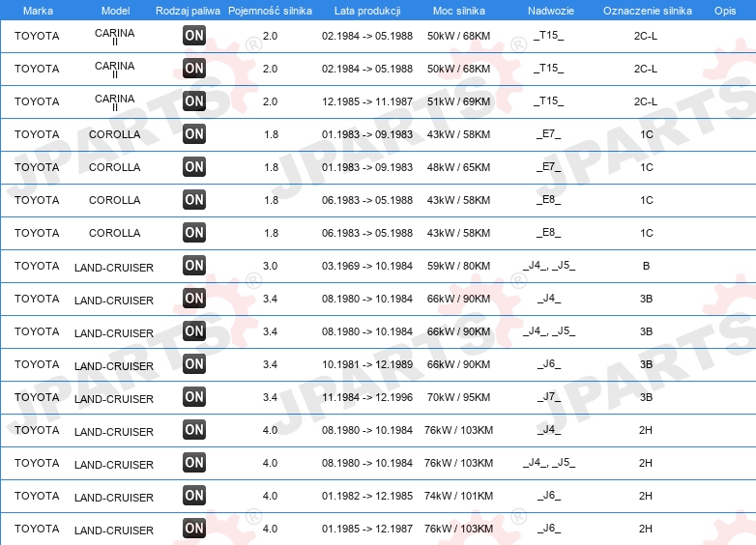Select the 11.1984 -> 12.1996 production dates cell
This screenshot has width=756, height=545.
(x=367, y=397)
